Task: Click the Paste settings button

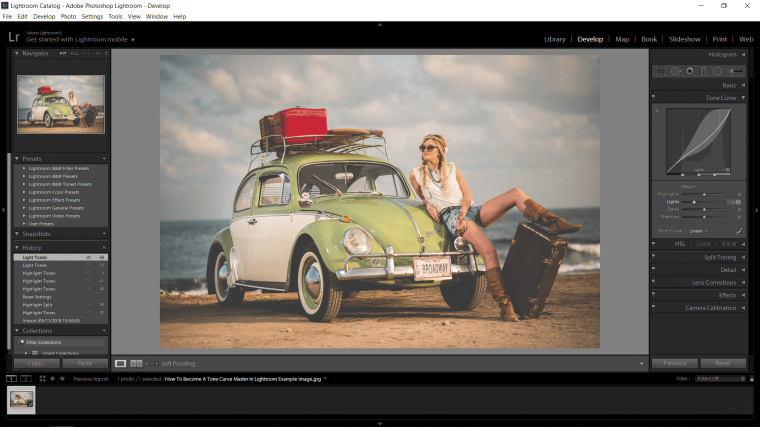Action: tap(85, 363)
